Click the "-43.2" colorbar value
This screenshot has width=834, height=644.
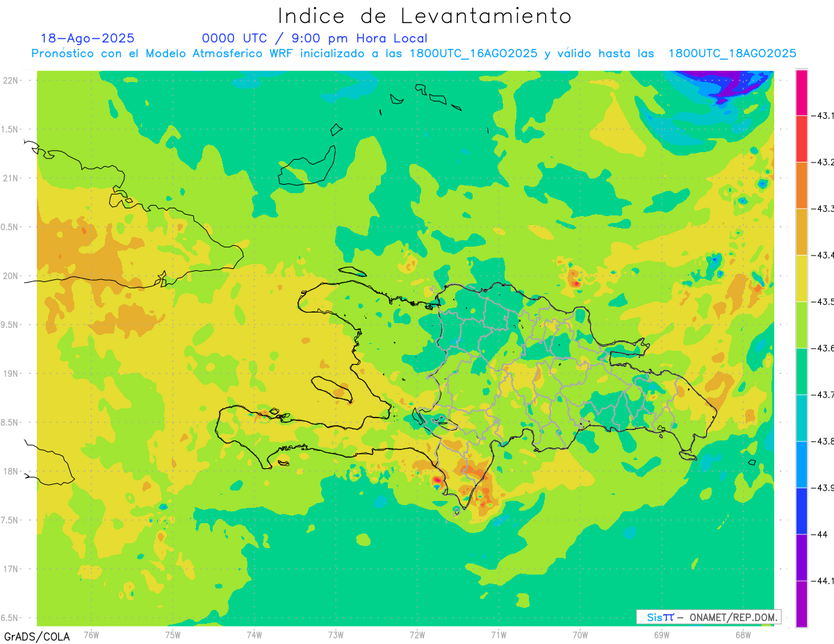click(824, 162)
